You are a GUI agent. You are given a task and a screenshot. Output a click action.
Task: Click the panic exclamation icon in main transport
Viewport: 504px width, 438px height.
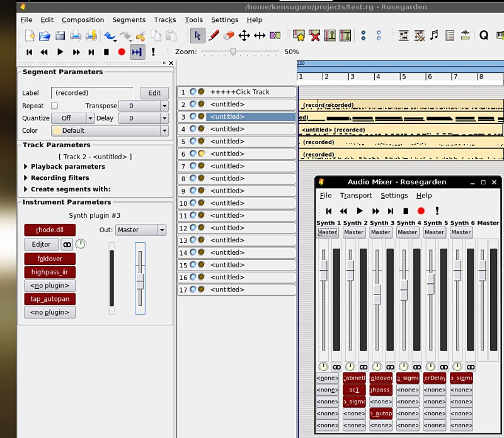pos(153,52)
